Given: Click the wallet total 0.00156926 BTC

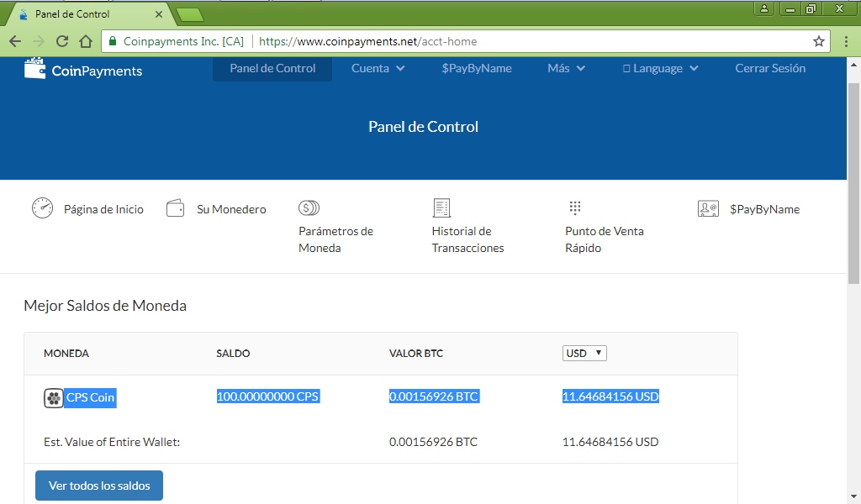Looking at the screenshot, I should point(433,442).
